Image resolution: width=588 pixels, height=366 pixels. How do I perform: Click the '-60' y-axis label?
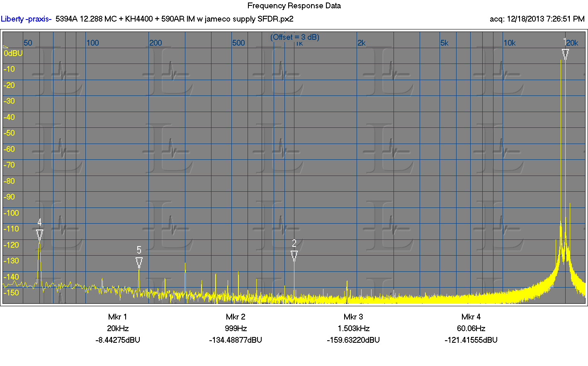(9, 149)
